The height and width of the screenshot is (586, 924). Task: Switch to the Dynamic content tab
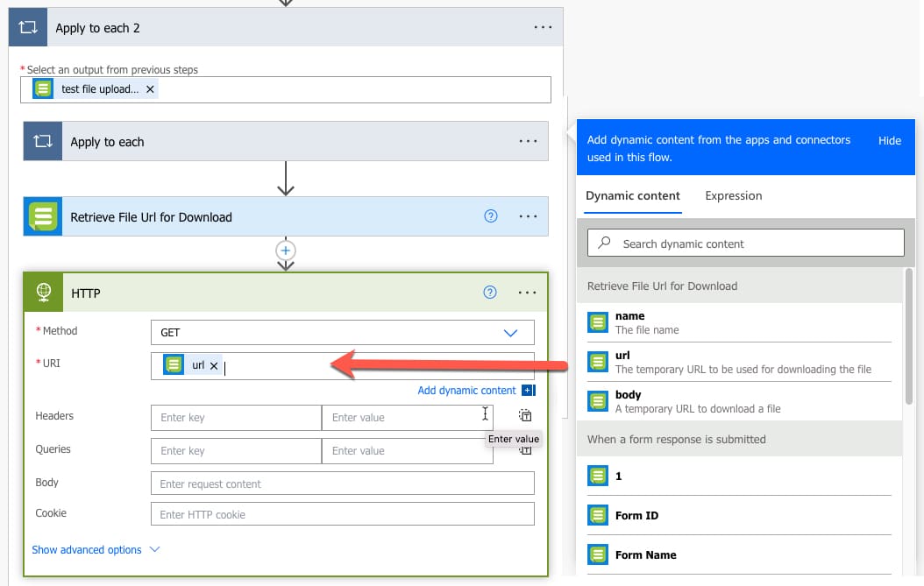point(632,196)
